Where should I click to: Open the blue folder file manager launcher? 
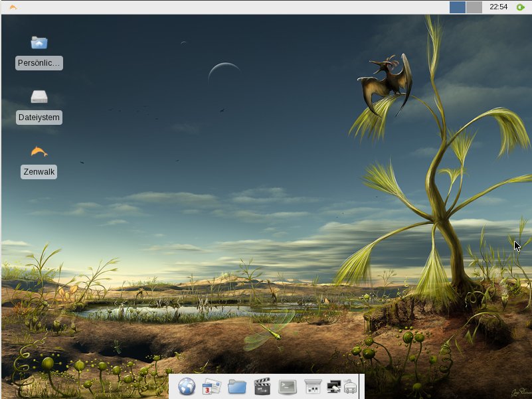coord(237,386)
